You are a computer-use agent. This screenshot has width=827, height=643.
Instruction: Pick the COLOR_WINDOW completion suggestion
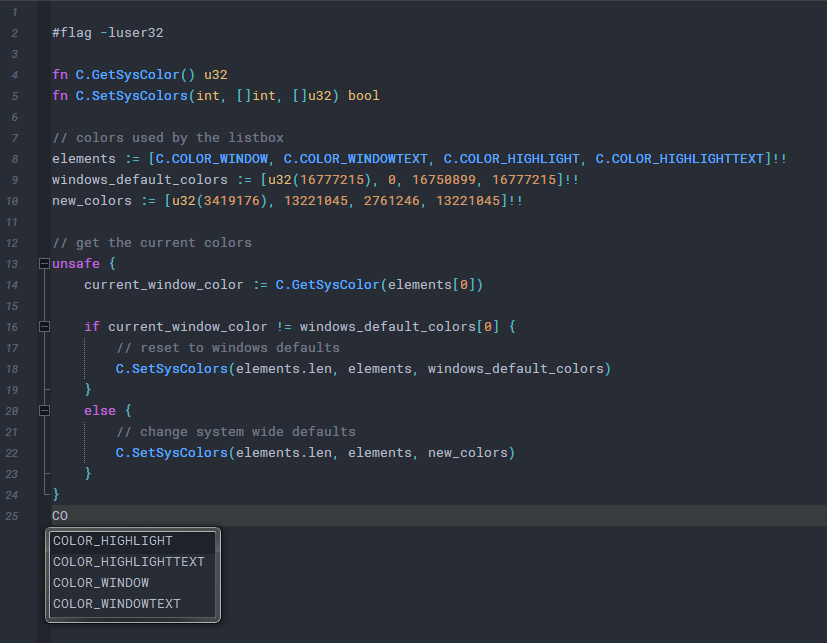101,583
